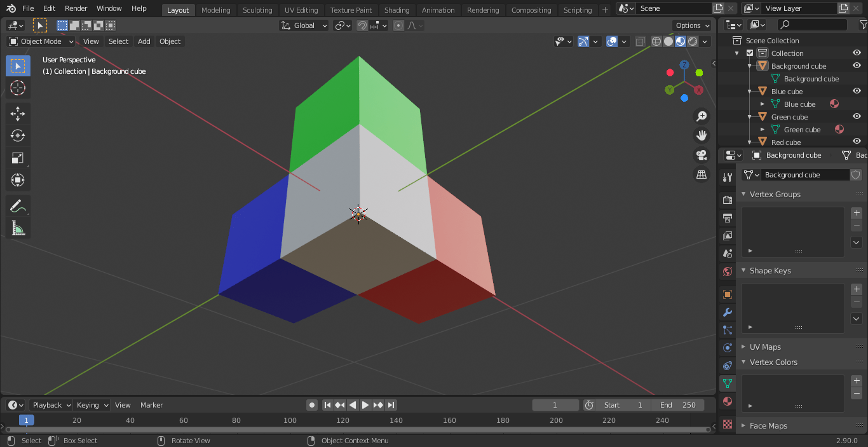Toggle camera view with the camera gizmo

pyautogui.click(x=702, y=155)
